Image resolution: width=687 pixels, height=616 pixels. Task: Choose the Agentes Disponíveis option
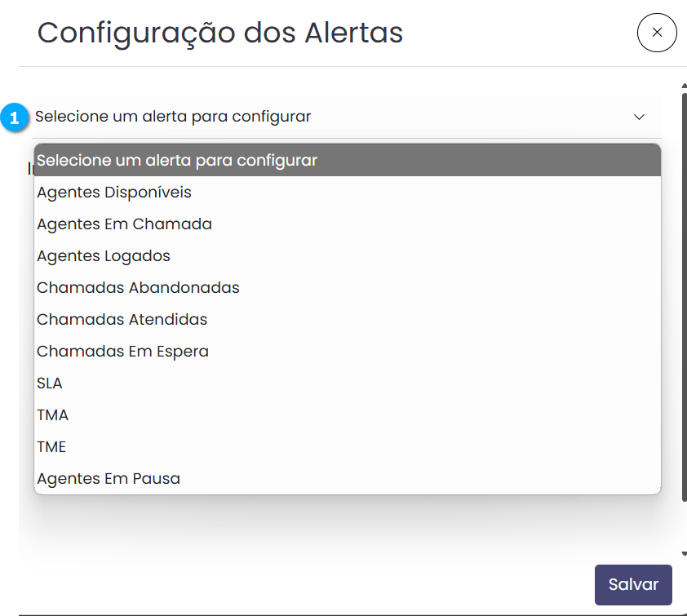pyautogui.click(x=114, y=193)
